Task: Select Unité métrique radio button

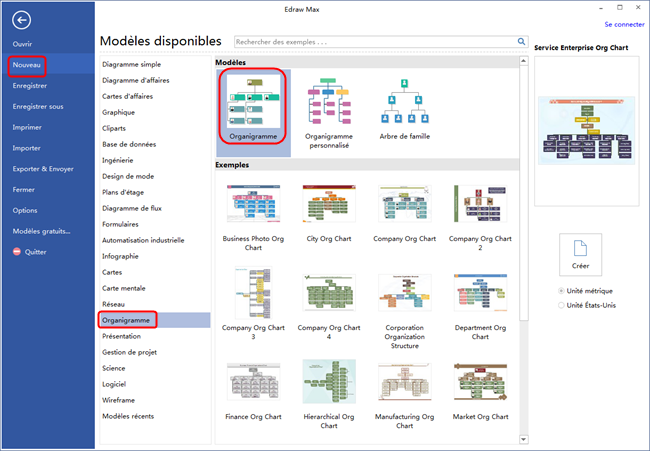Action: point(561,291)
